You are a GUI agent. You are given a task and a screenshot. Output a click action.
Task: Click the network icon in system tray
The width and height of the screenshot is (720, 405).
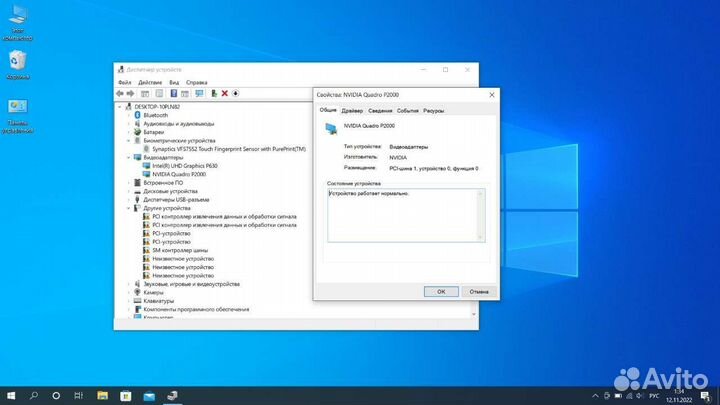click(629, 395)
